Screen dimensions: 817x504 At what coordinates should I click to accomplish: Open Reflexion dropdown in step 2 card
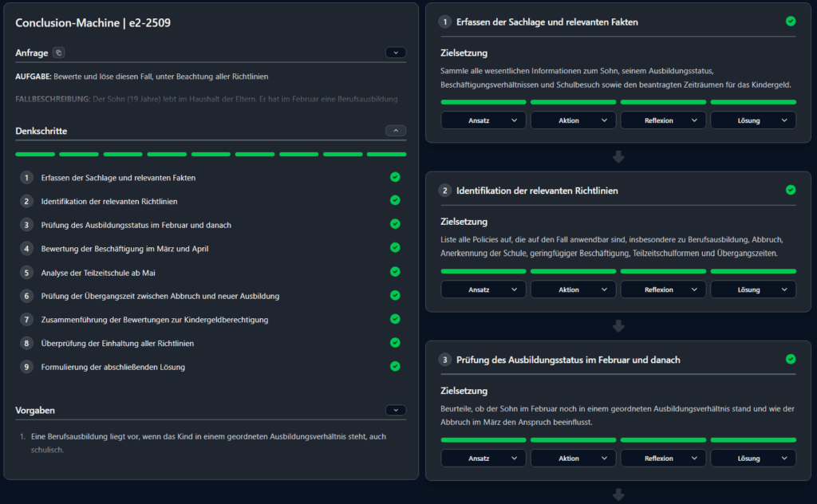click(x=663, y=289)
